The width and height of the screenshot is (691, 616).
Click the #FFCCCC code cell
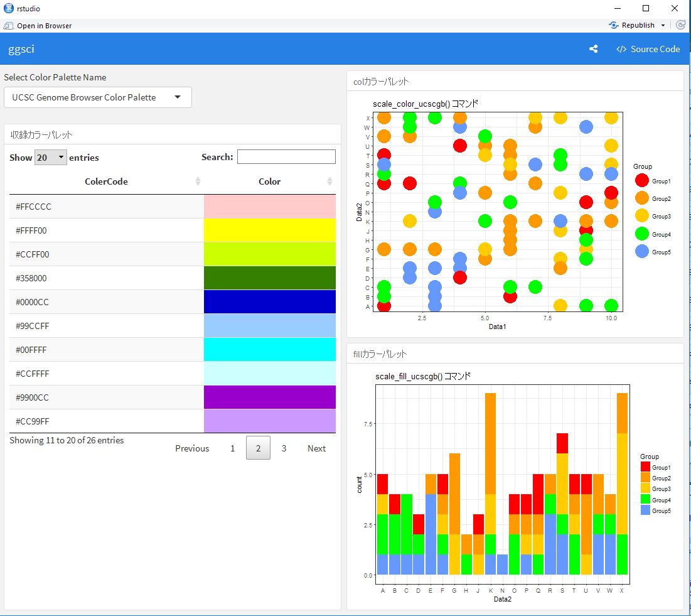coord(106,207)
